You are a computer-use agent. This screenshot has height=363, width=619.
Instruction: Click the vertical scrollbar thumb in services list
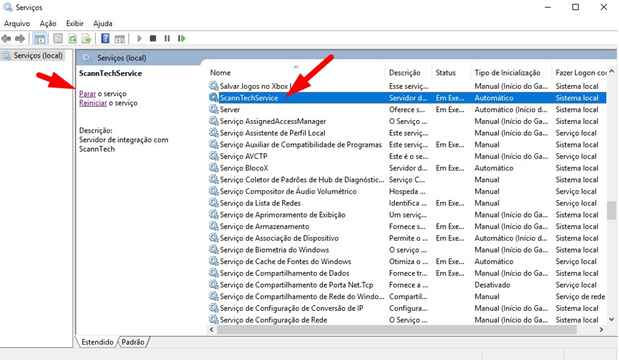click(x=611, y=210)
